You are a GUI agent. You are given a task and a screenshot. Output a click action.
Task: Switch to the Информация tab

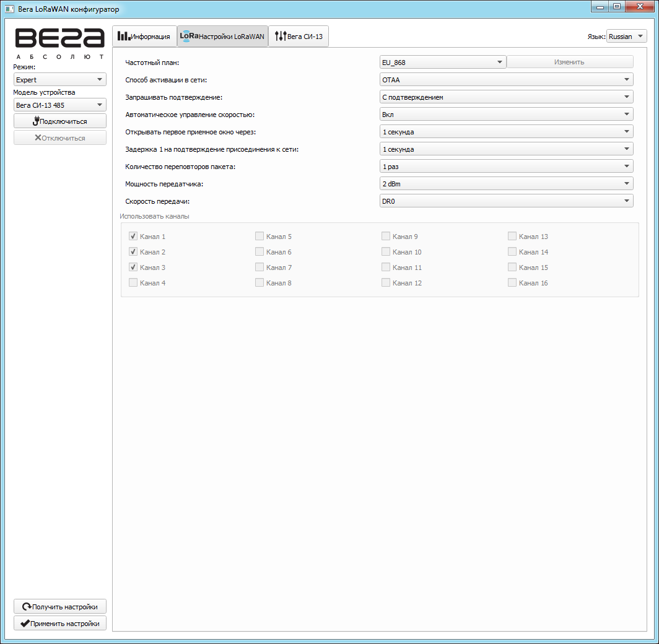(144, 36)
